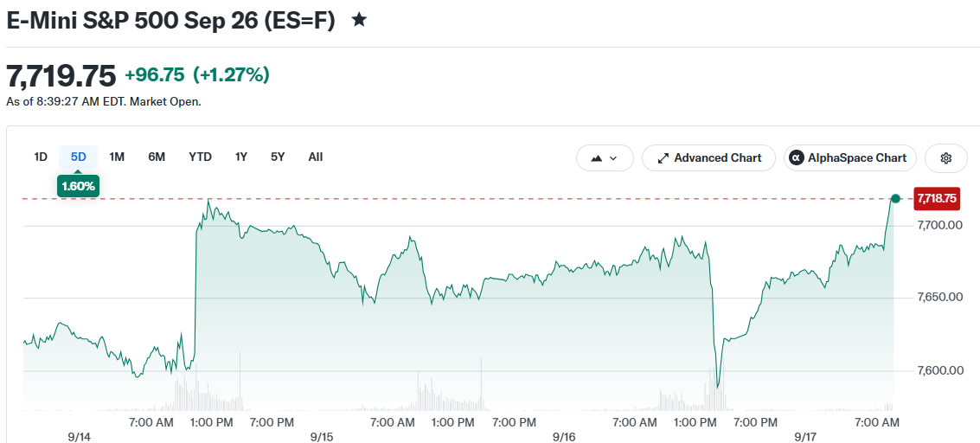This screenshot has width=980, height=443.
Task: Switch to 6M time range
Action: point(157,157)
